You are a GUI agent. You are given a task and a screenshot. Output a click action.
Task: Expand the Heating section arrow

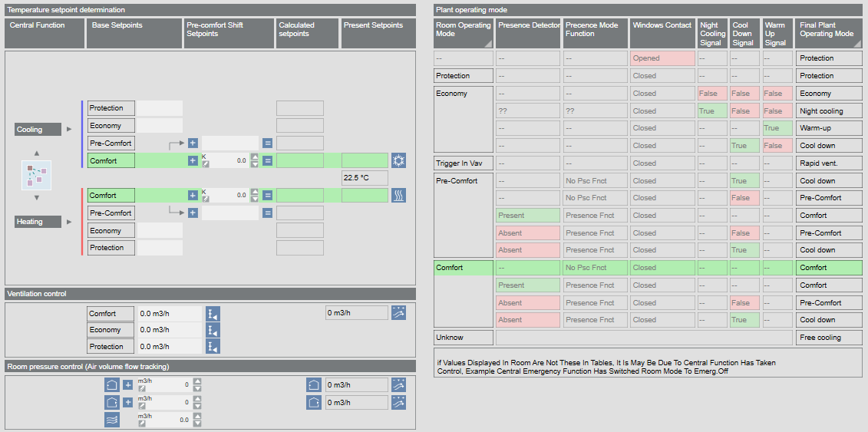(69, 222)
